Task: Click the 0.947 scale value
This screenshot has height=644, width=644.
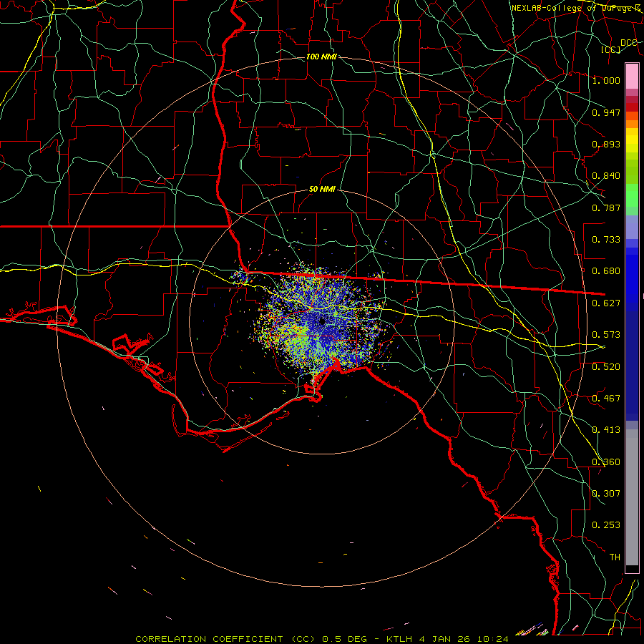Action: coord(606,112)
